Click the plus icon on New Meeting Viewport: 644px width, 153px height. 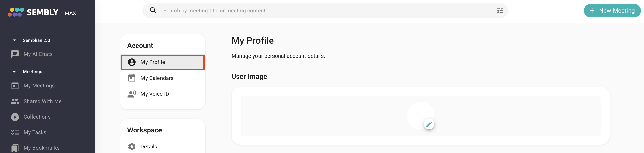(592, 11)
